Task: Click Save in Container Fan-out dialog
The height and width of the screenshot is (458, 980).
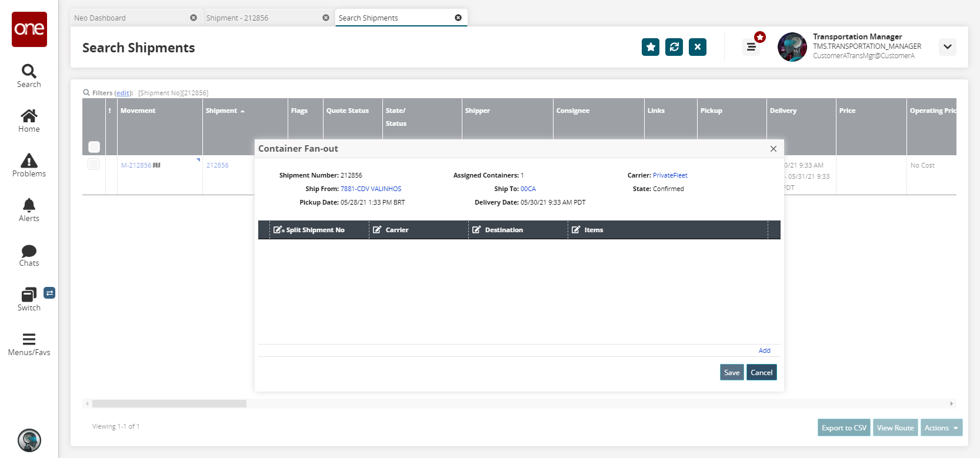Action: [731, 373]
